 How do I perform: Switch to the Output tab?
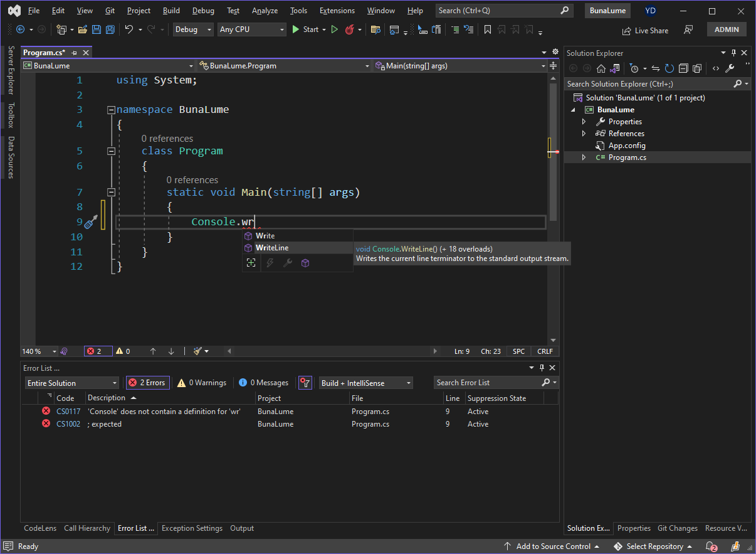[x=242, y=528]
